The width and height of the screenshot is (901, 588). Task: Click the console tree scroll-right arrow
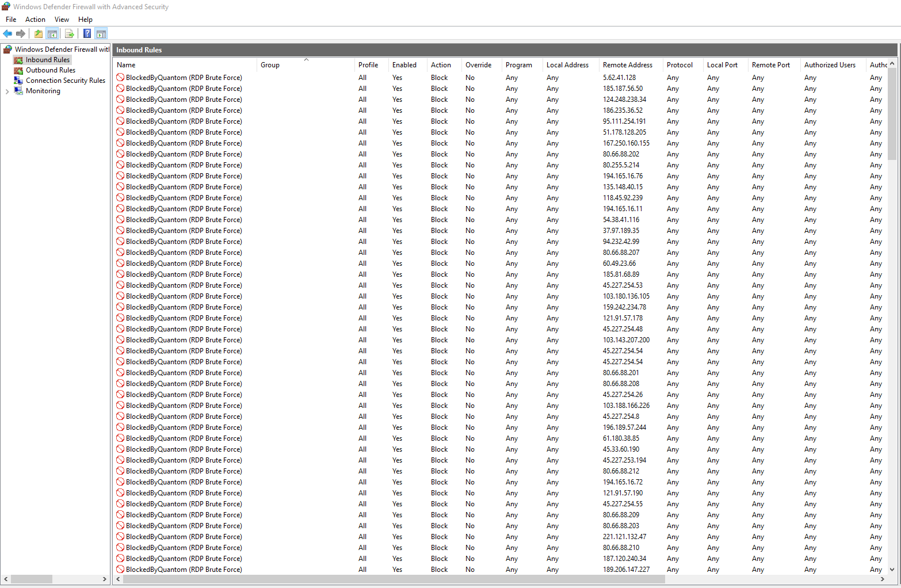pos(104,579)
